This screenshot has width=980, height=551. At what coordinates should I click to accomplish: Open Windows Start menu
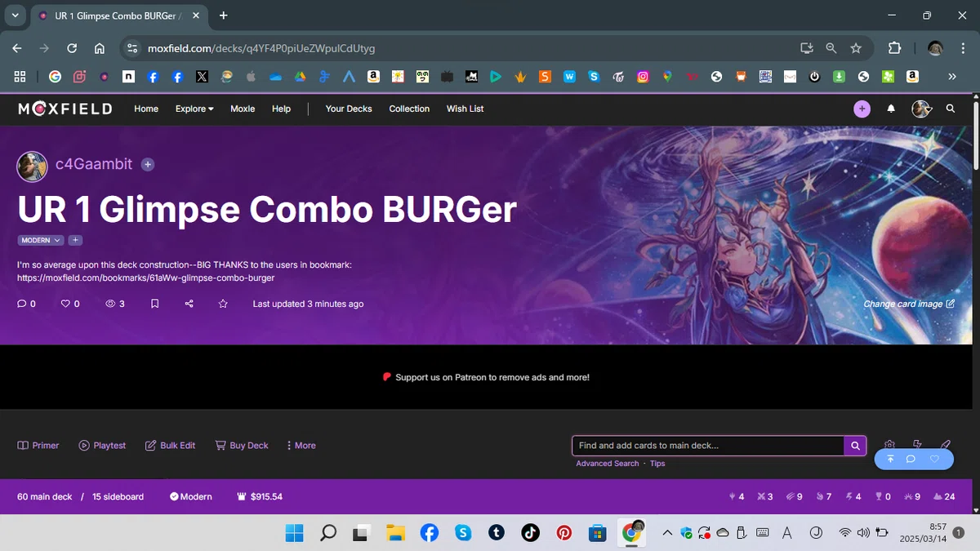294,533
